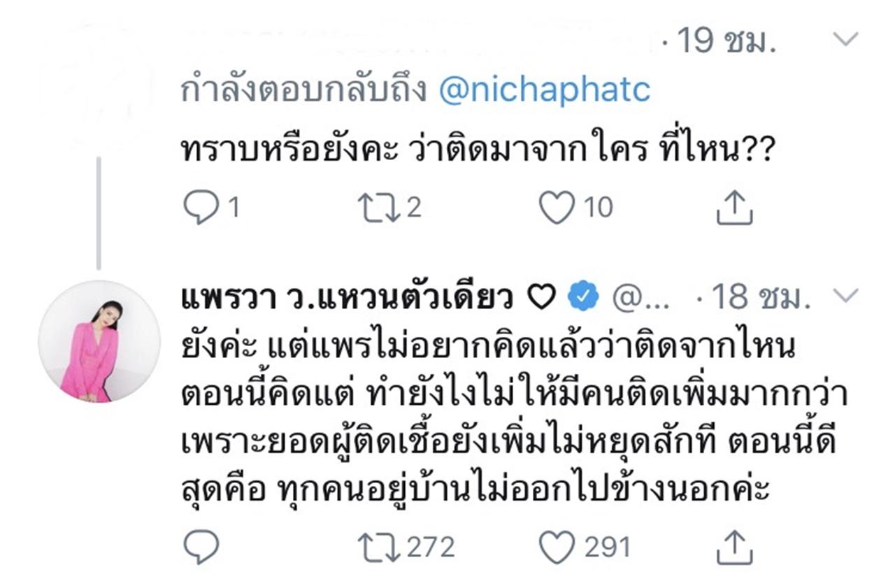
Task: Reply to แพรวา's tweet
Action: pyautogui.click(x=201, y=547)
